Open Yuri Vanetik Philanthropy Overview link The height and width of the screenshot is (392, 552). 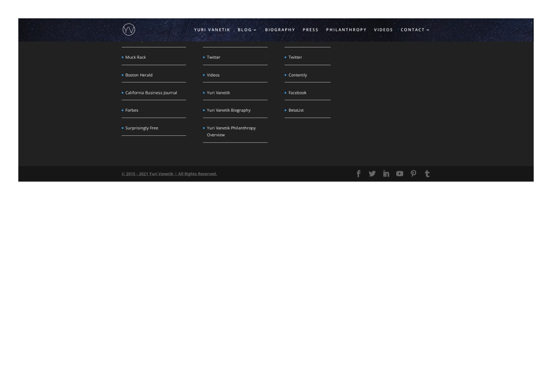(231, 132)
